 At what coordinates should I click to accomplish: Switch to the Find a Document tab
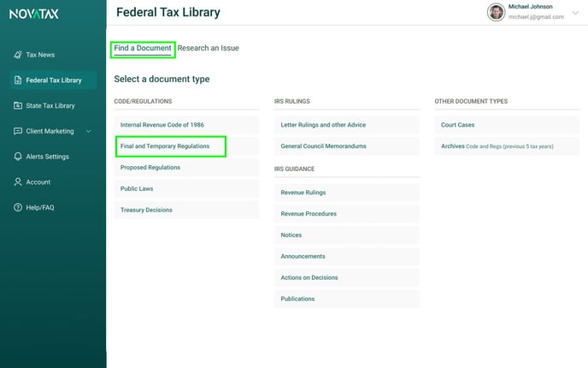click(x=143, y=49)
